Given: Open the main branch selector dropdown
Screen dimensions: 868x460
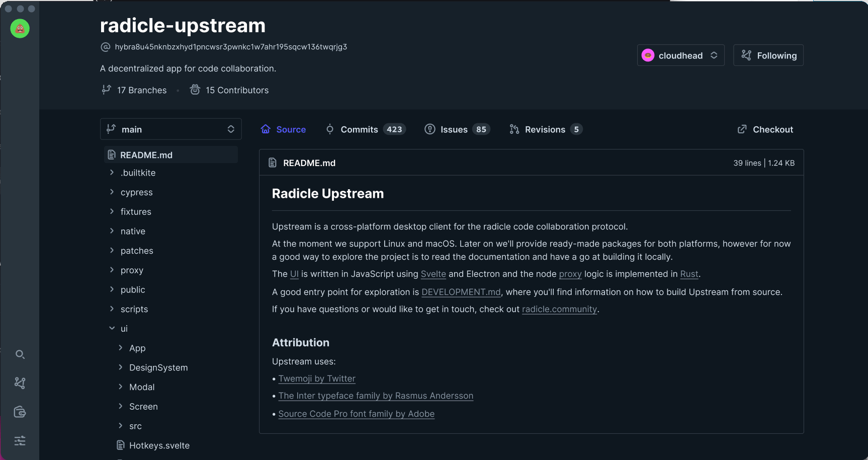Looking at the screenshot, I should pyautogui.click(x=170, y=129).
